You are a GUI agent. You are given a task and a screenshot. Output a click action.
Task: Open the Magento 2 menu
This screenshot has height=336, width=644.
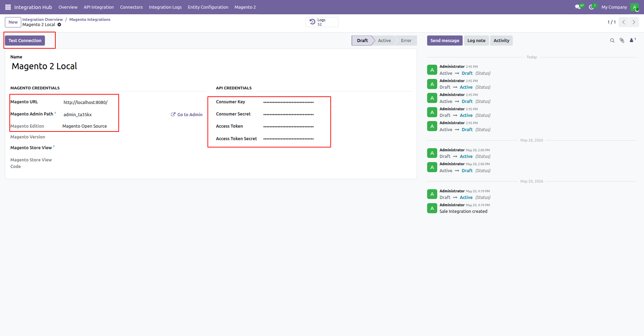click(x=245, y=7)
